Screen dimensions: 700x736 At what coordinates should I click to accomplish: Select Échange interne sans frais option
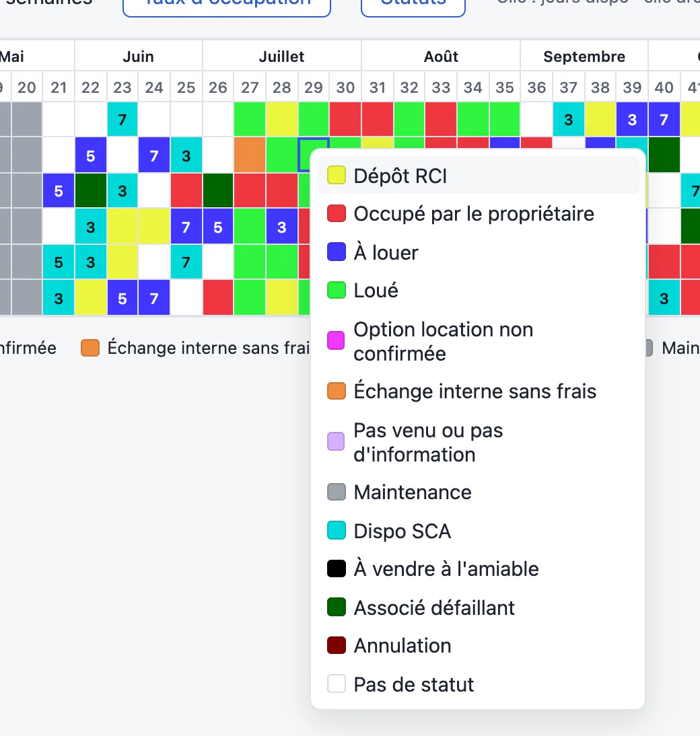479,391
